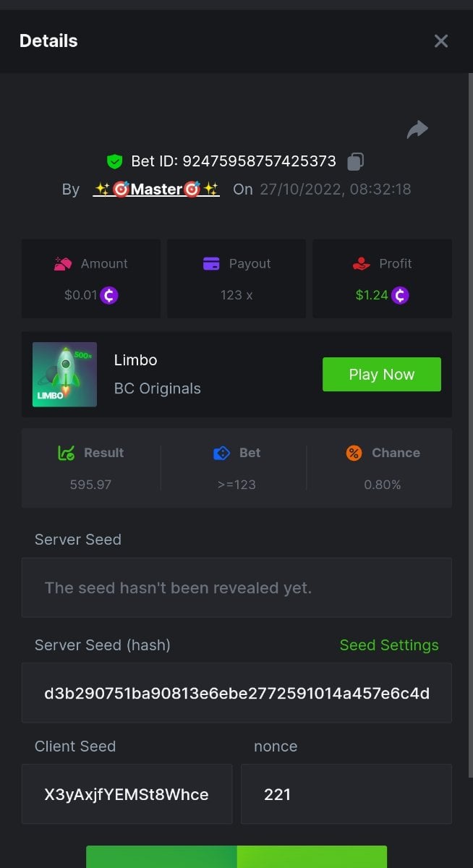Click the Client Seed field
473x868 pixels.
tap(127, 795)
